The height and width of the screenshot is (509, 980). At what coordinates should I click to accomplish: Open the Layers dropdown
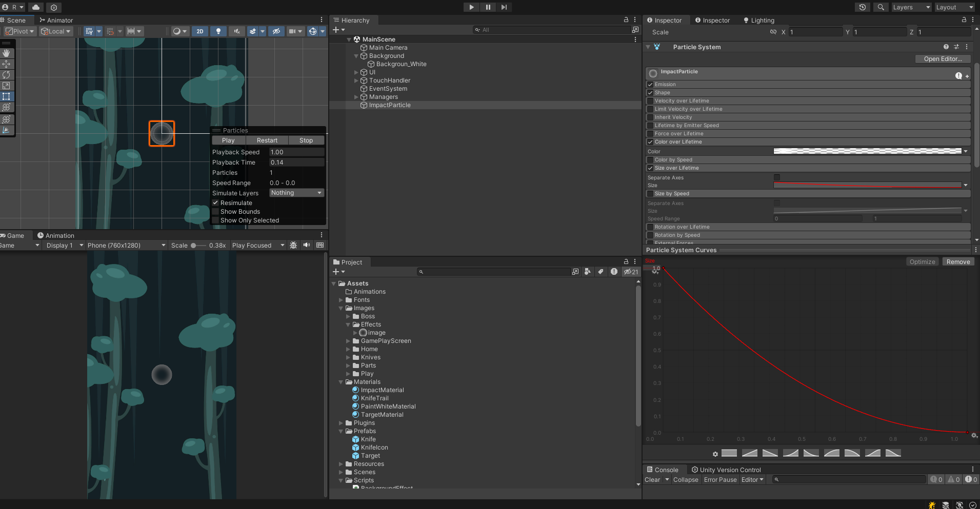[x=911, y=7]
